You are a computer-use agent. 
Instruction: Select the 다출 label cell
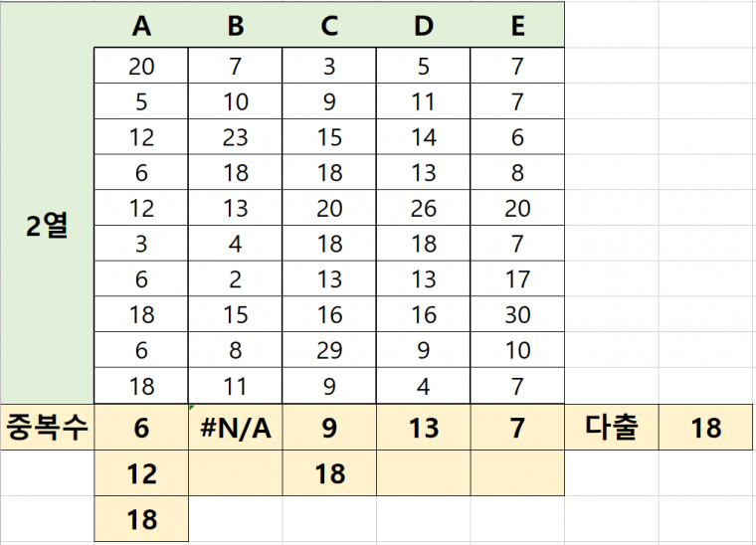click(x=612, y=428)
